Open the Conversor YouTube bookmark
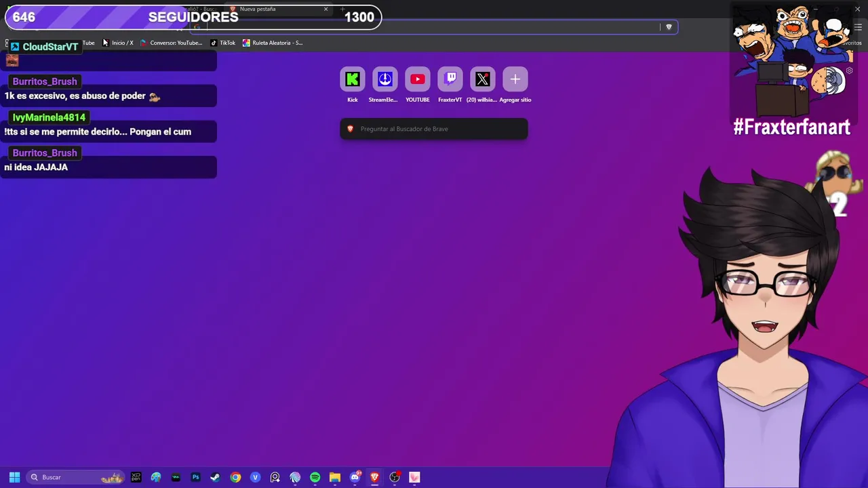Viewport: 868px width, 488px height. tap(171, 43)
